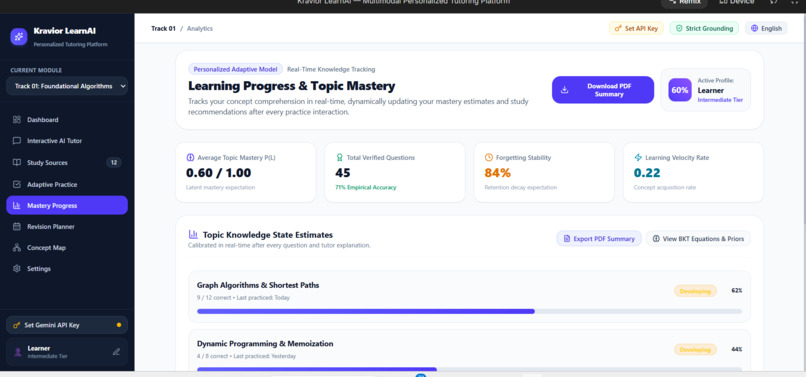Click the Device button in the top bar

click(x=737, y=3)
